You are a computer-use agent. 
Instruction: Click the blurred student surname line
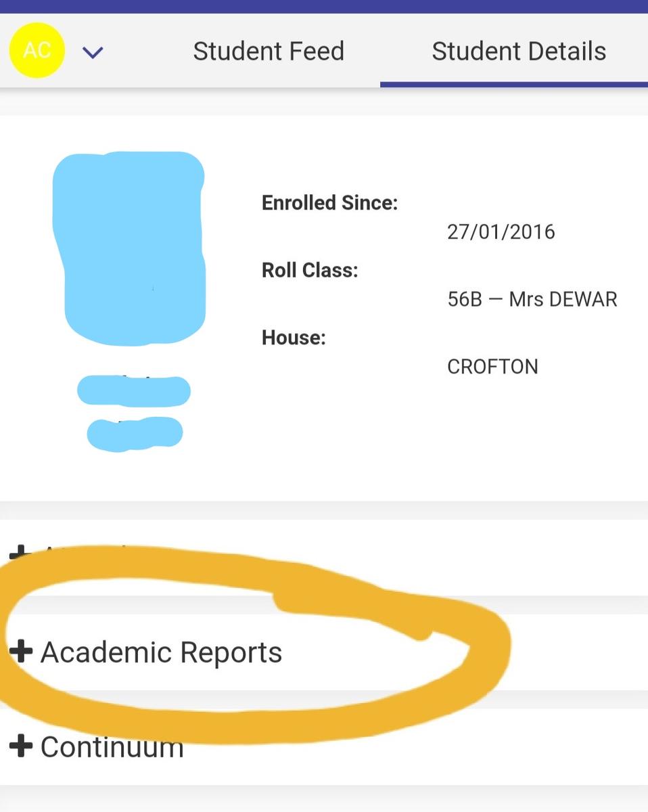135,434
